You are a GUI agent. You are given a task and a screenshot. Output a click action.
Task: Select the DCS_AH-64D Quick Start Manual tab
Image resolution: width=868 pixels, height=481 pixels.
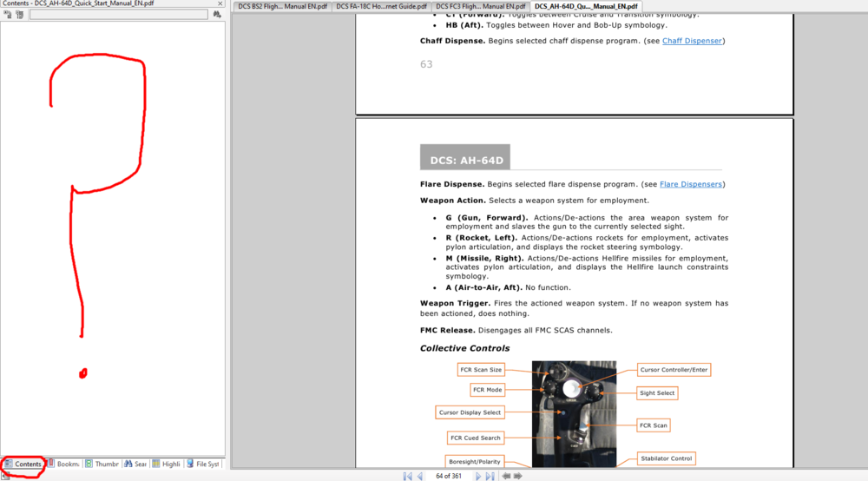coord(586,7)
